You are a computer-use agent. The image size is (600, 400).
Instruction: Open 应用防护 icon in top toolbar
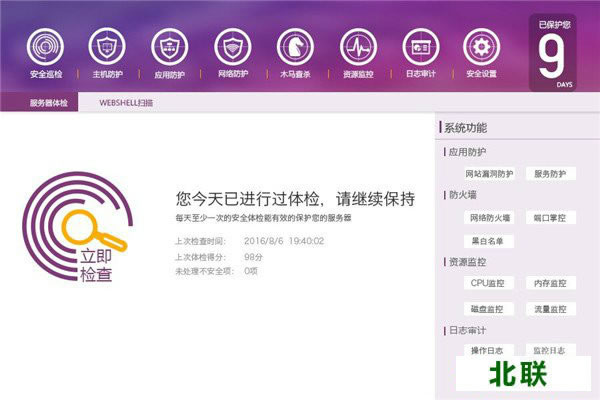(170, 46)
